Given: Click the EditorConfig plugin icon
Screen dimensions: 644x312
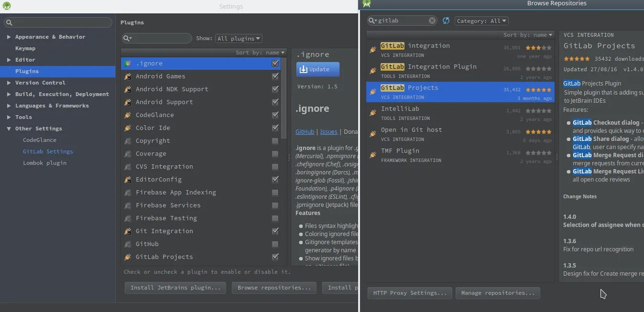Looking at the screenshot, I should (x=128, y=180).
